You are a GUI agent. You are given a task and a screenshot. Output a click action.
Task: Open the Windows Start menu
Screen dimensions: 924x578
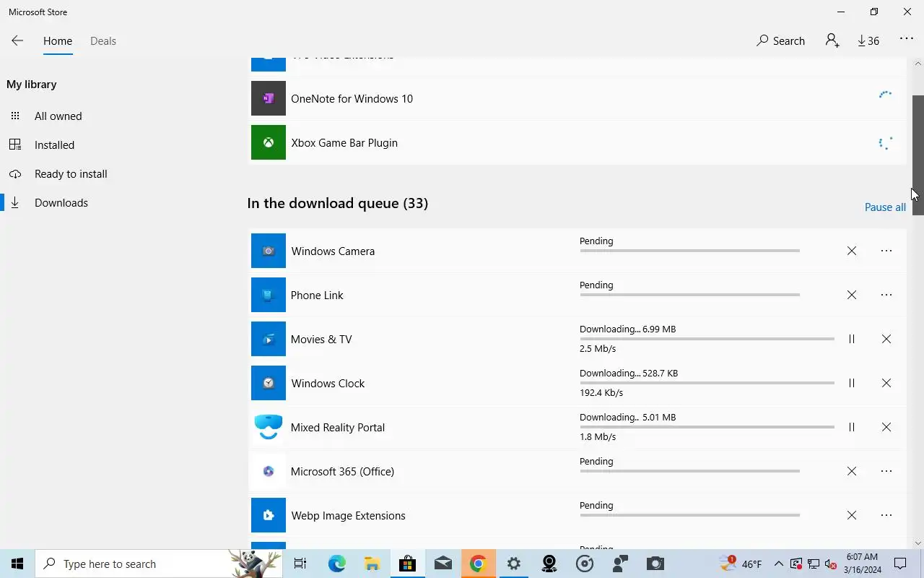point(17,564)
